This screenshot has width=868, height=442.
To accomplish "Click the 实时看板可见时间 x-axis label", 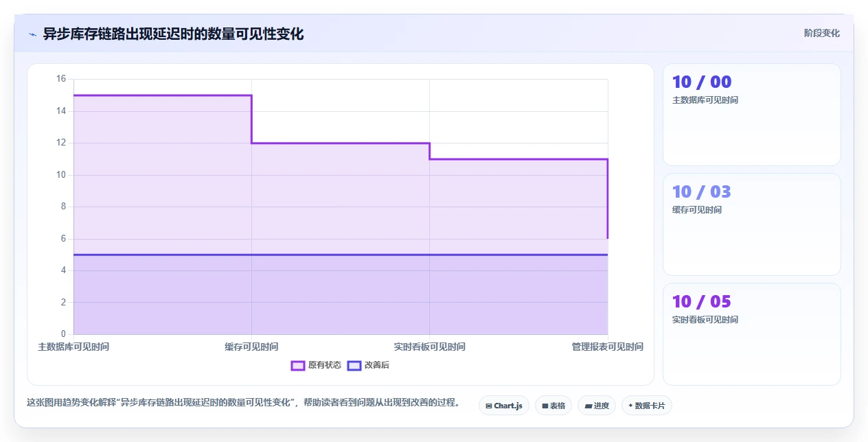I will click(x=429, y=347).
